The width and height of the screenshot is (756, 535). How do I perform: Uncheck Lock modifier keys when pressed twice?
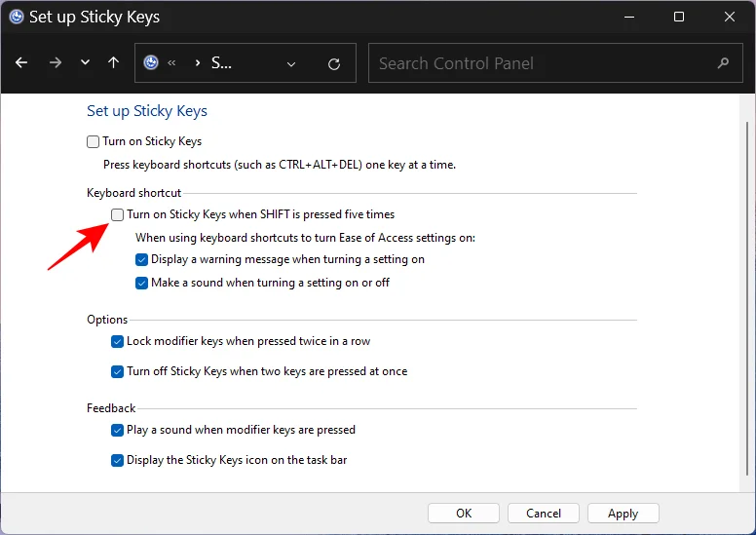pyautogui.click(x=117, y=342)
